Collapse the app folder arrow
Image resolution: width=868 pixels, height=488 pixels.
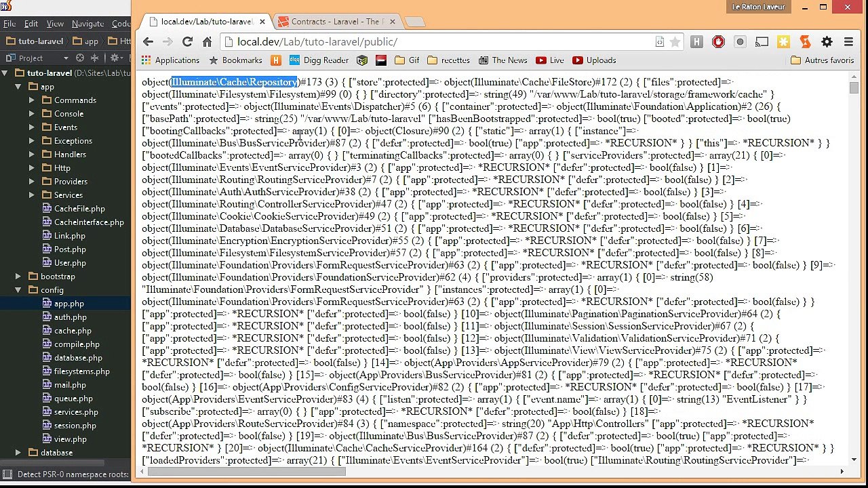click(18, 87)
